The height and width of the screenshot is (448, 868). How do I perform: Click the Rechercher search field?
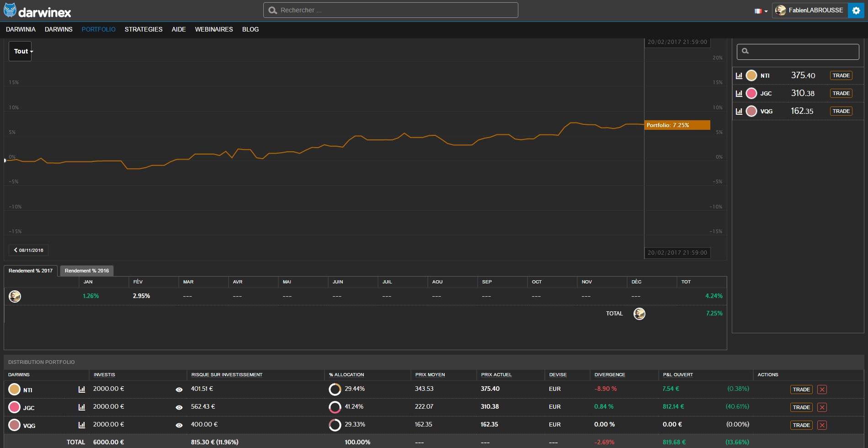point(391,10)
